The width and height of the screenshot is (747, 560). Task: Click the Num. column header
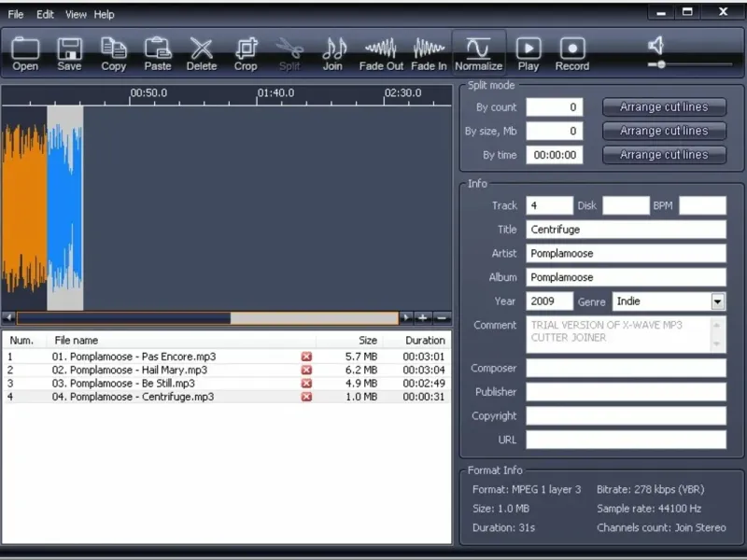[x=24, y=341]
